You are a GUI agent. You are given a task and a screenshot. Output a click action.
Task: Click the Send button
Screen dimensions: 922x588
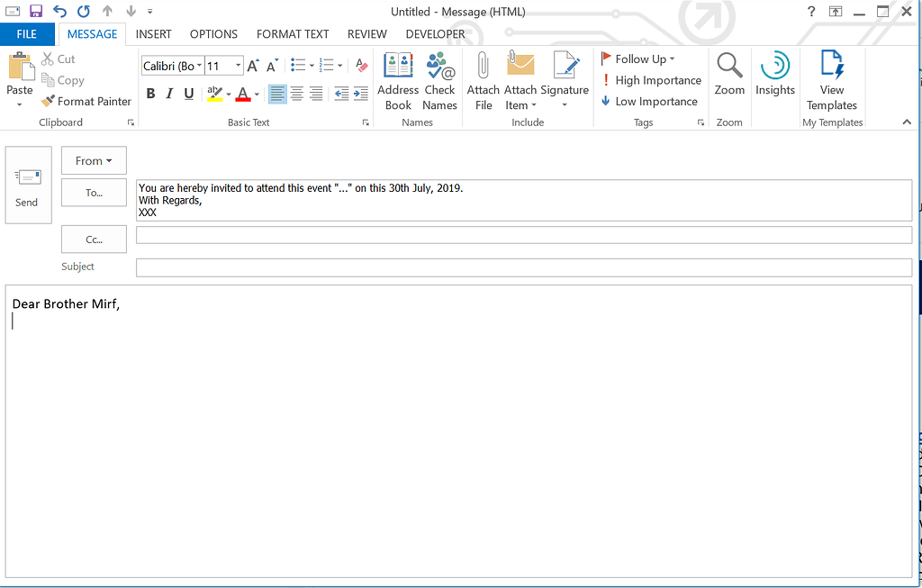(x=28, y=185)
